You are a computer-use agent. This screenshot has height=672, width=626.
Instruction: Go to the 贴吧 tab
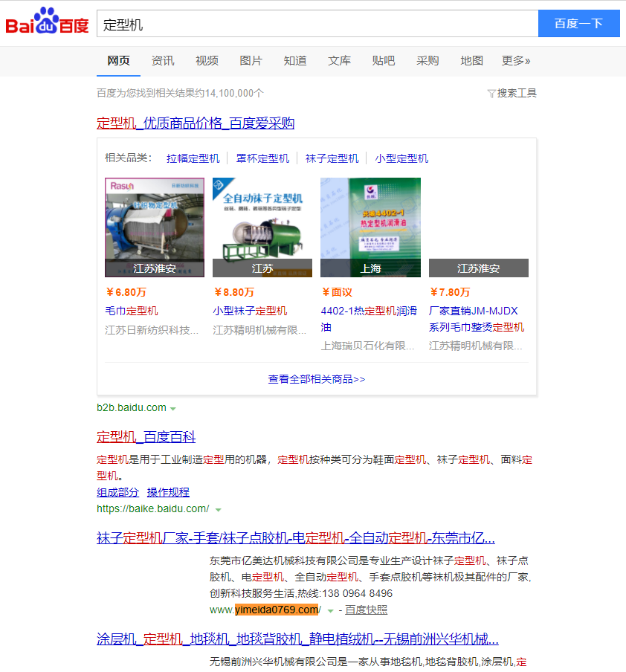[384, 61]
